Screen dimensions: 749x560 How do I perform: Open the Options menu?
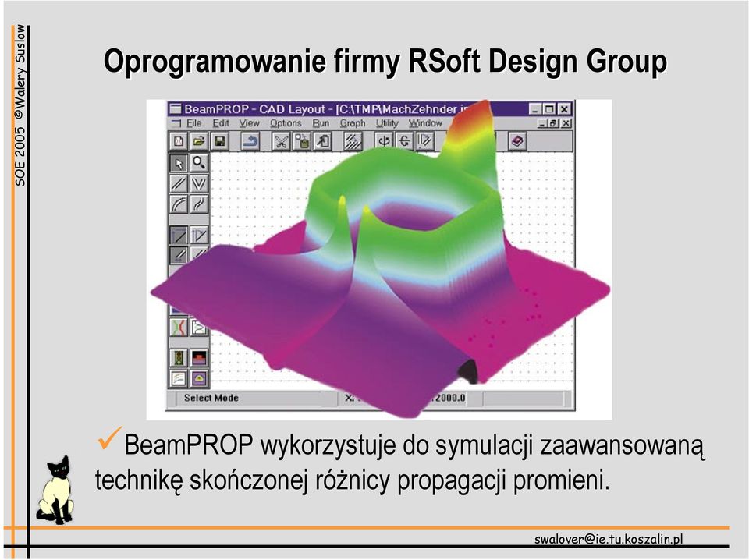click(x=286, y=123)
